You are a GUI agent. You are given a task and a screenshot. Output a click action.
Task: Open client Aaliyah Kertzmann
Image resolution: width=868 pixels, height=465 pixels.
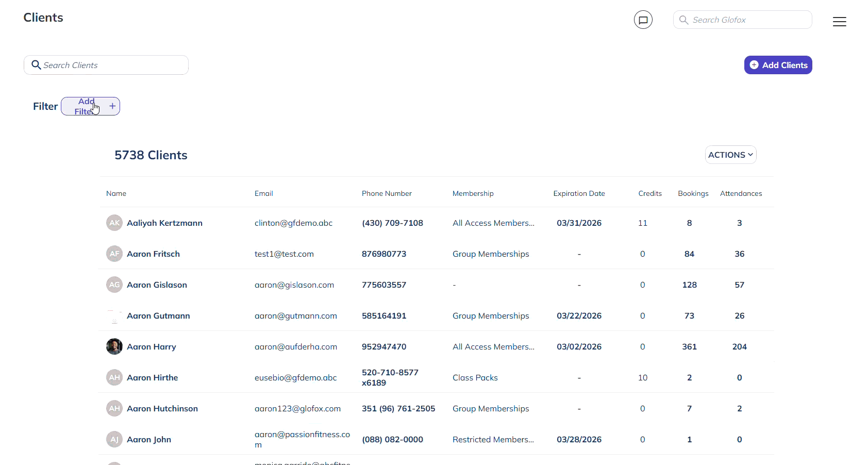point(164,223)
